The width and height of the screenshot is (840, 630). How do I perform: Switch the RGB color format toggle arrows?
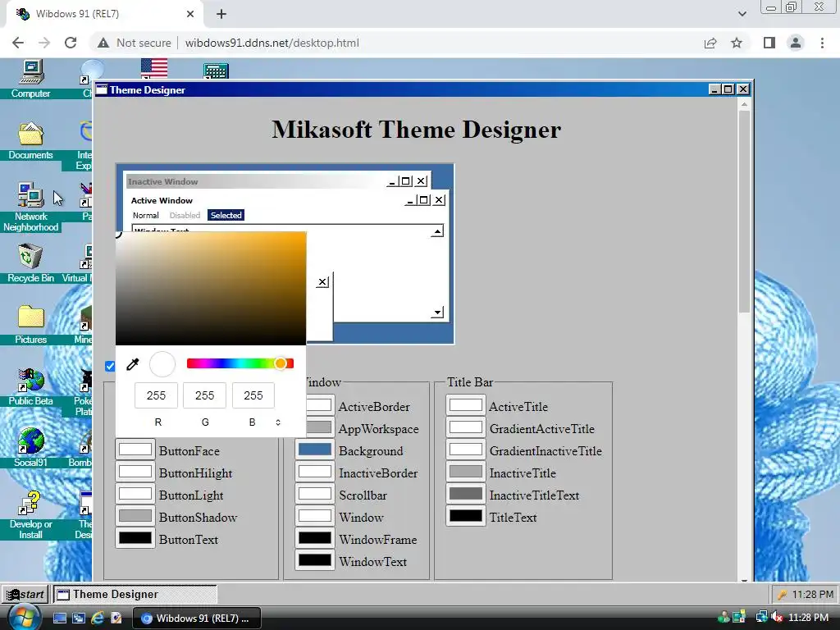278,422
